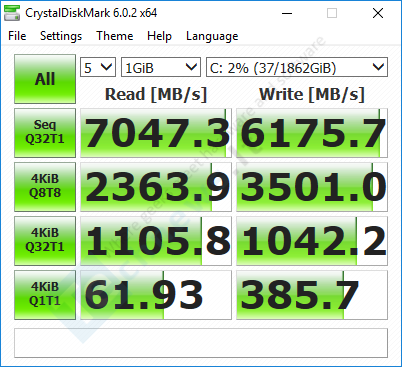Open the Help menu

pyautogui.click(x=159, y=36)
